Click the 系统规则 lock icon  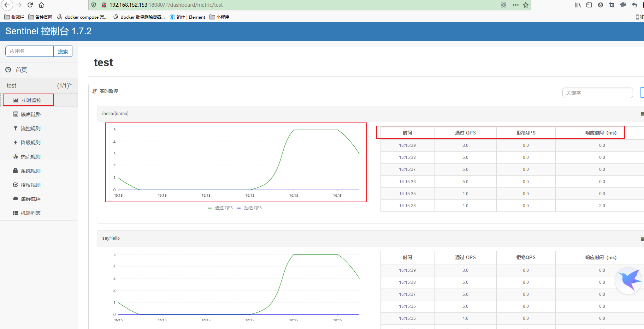(x=16, y=171)
